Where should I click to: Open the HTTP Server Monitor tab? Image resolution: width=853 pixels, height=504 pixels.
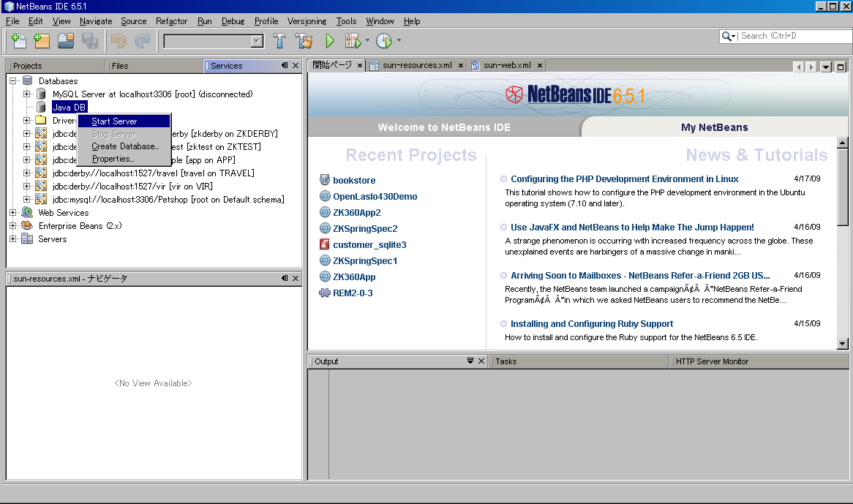point(759,361)
